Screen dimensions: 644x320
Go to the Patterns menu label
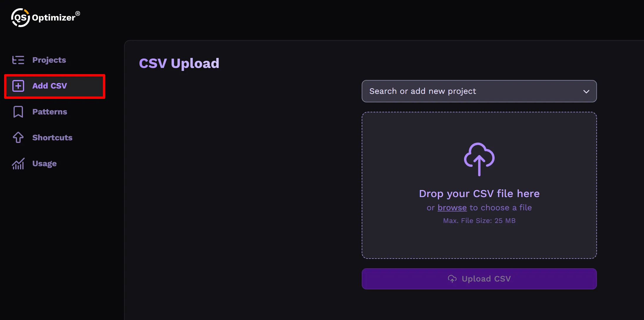50,112
